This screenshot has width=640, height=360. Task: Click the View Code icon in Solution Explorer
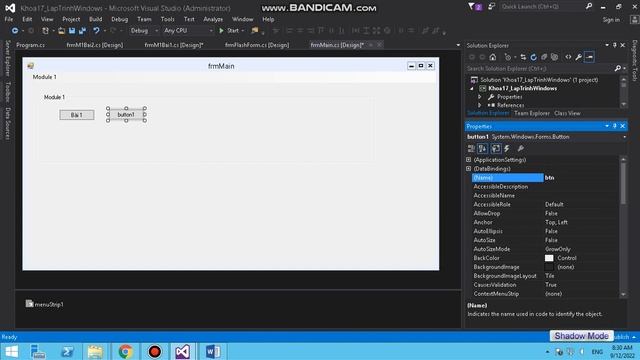(568, 57)
